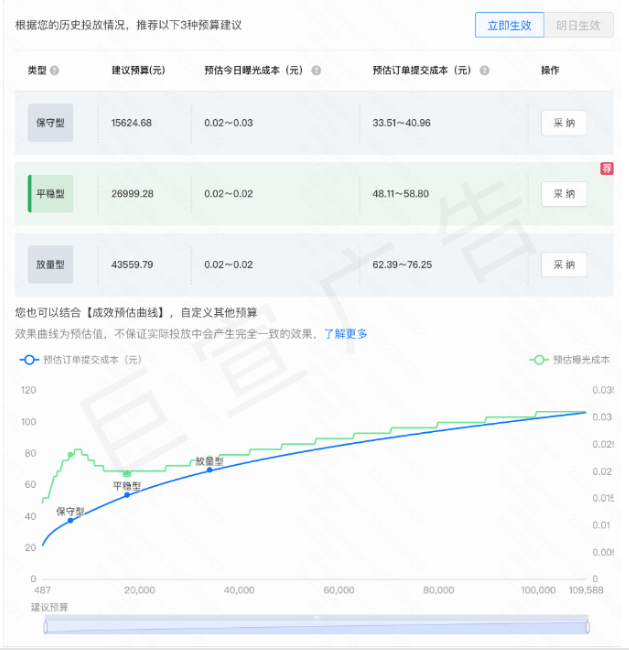The width and height of the screenshot is (629, 650).
Task: Switch to the 立即生效 tab
Action: click(x=509, y=25)
